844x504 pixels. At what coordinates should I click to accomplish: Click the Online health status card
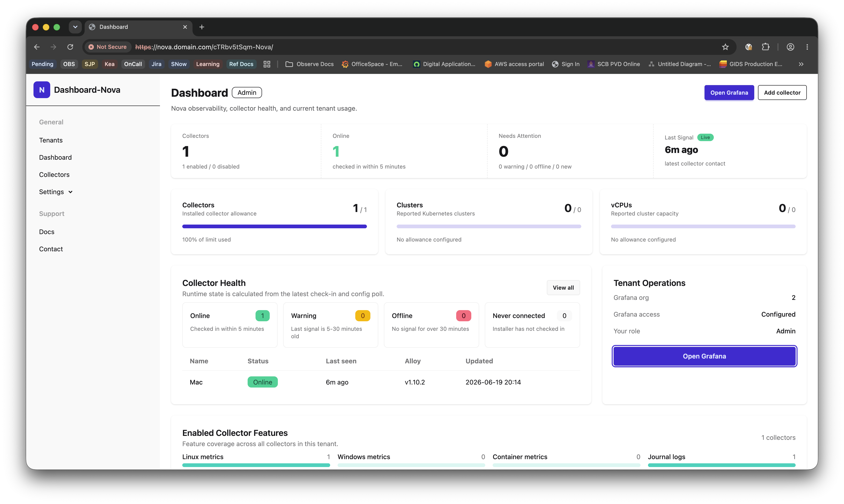[x=230, y=325]
